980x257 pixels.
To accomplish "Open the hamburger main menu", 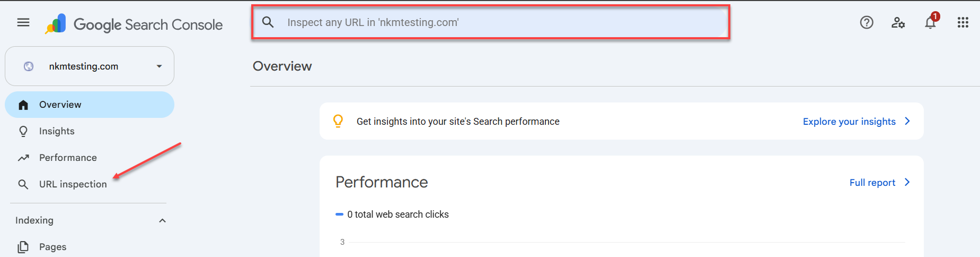I will pyautogui.click(x=23, y=22).
